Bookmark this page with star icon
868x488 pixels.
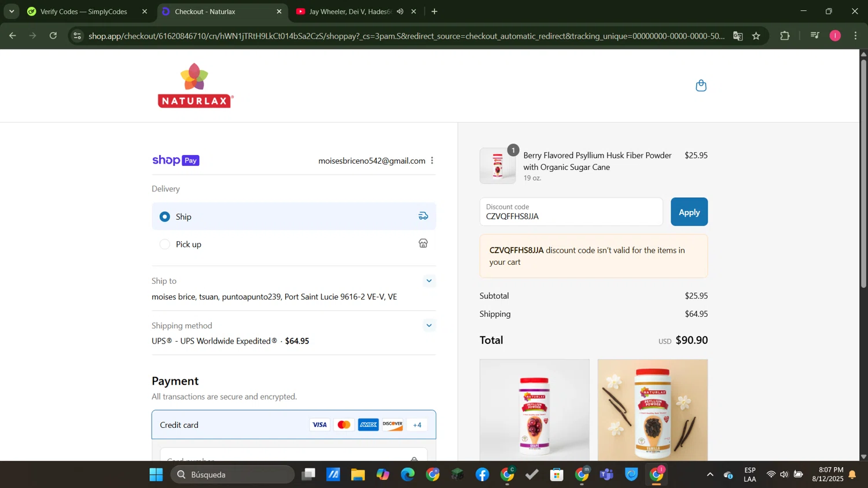756,36
